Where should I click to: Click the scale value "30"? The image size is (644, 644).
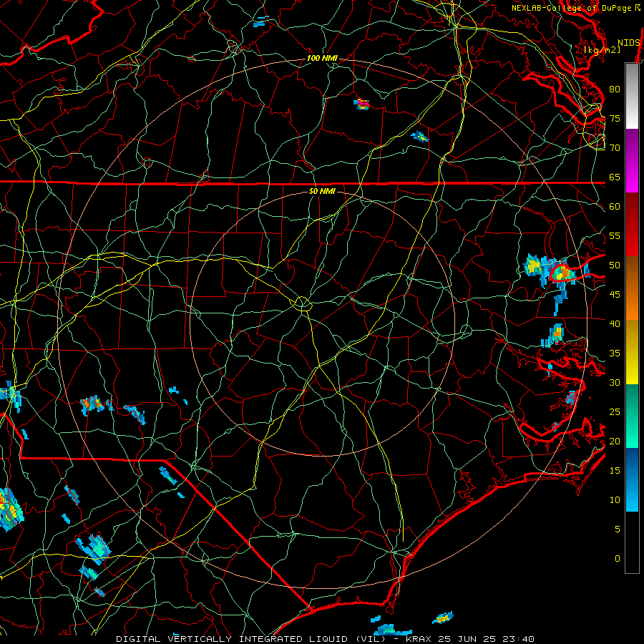point(615,382)
